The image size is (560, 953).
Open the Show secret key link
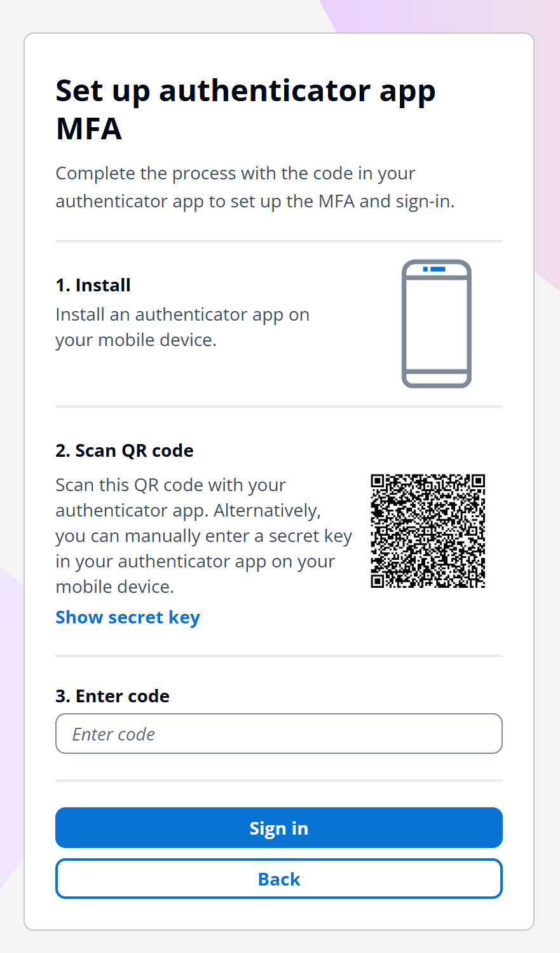128,618
